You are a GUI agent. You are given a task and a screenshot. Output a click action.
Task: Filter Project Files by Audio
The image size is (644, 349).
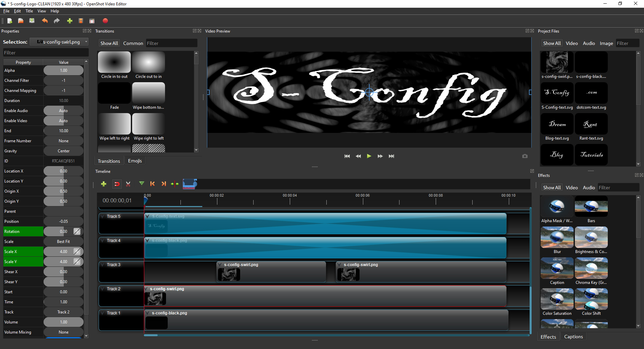click(589, 43)
